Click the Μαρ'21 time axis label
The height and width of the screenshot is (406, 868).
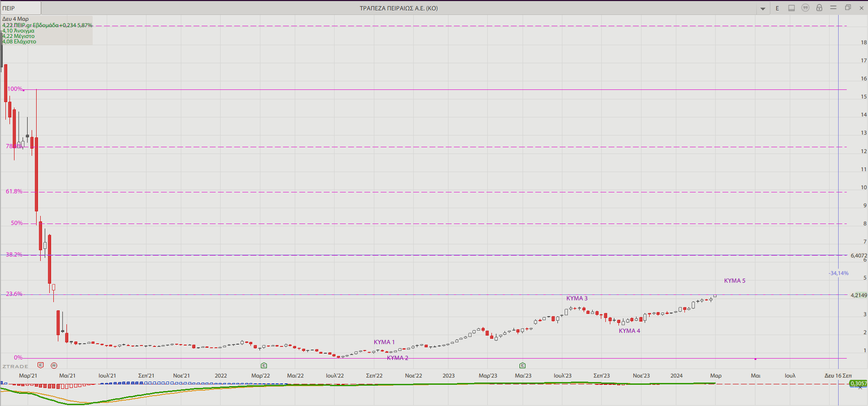pyautogui.click(x=28, y=376)
